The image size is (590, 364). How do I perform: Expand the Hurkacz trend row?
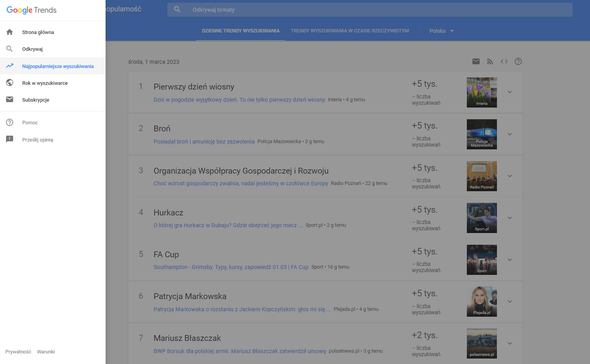[x=510, y=218]
